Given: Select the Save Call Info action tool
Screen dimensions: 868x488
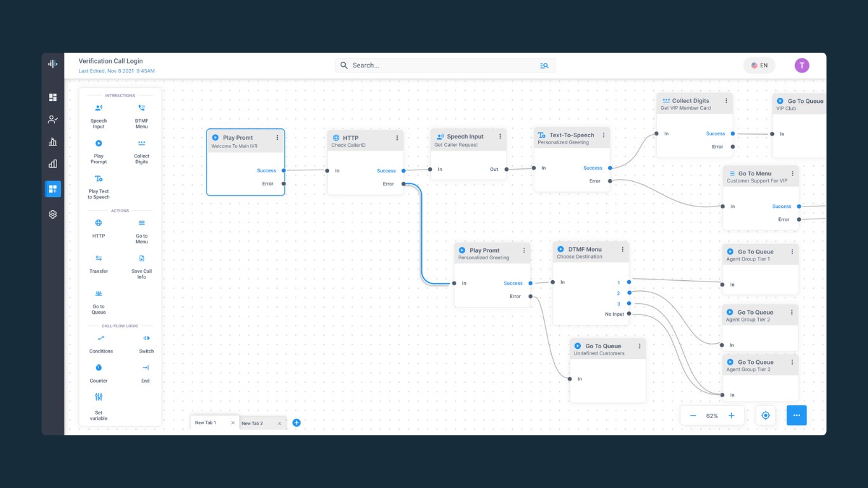Looking at the screenshot, I should point(142,267).
